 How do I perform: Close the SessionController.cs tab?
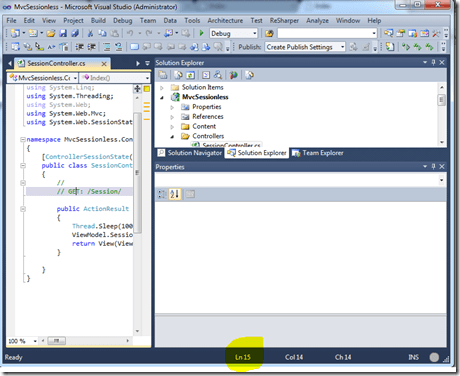point(104,63)
